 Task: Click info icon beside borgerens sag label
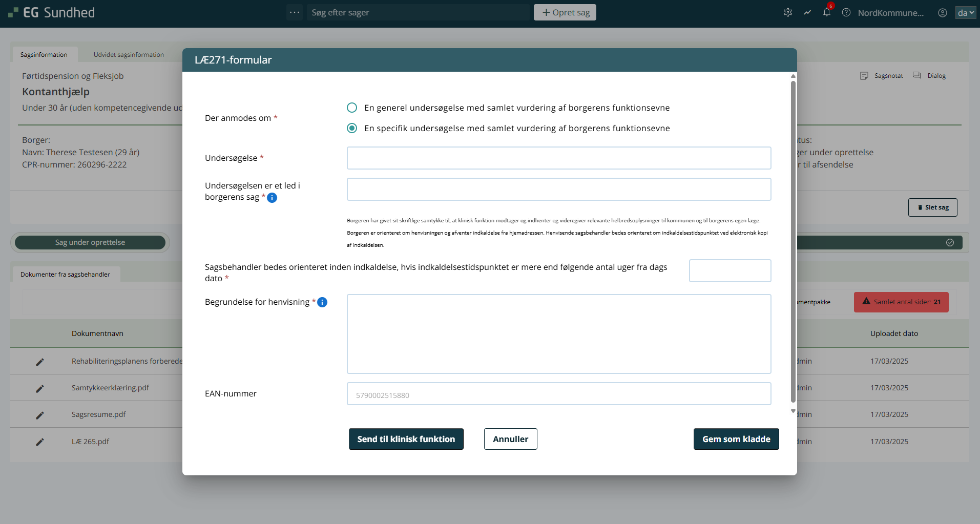[x=272, y=198]
